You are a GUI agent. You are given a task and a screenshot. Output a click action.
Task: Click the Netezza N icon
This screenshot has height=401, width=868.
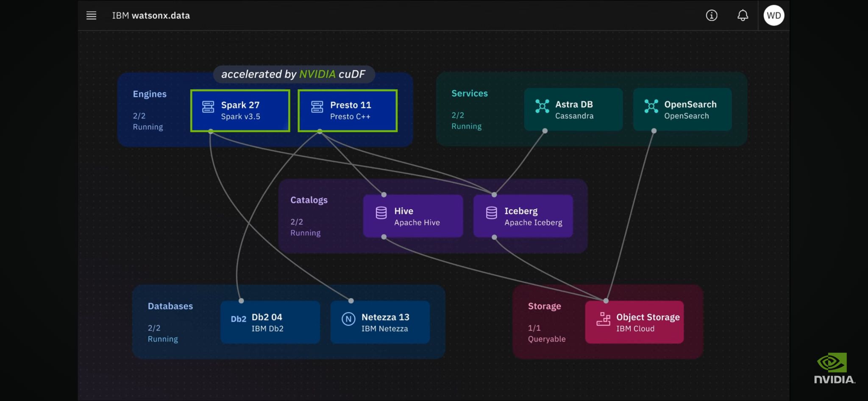348,319
